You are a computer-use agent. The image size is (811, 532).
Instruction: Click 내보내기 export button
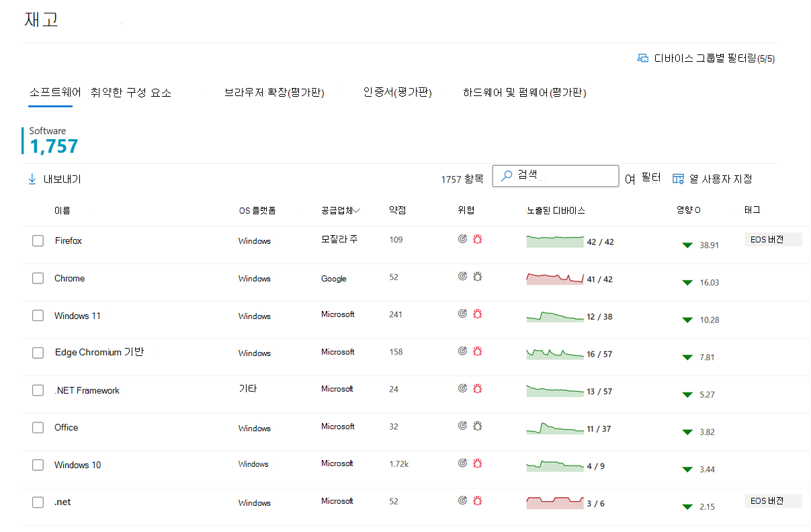[54, 179]
